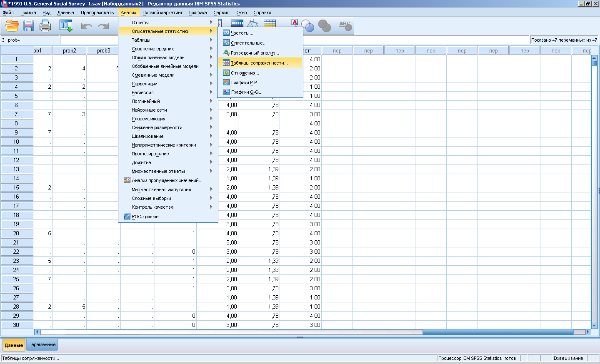Open the Справка menu
This screenshot has height=364, width=600.
pyautogui.click(x=262, y=12)
